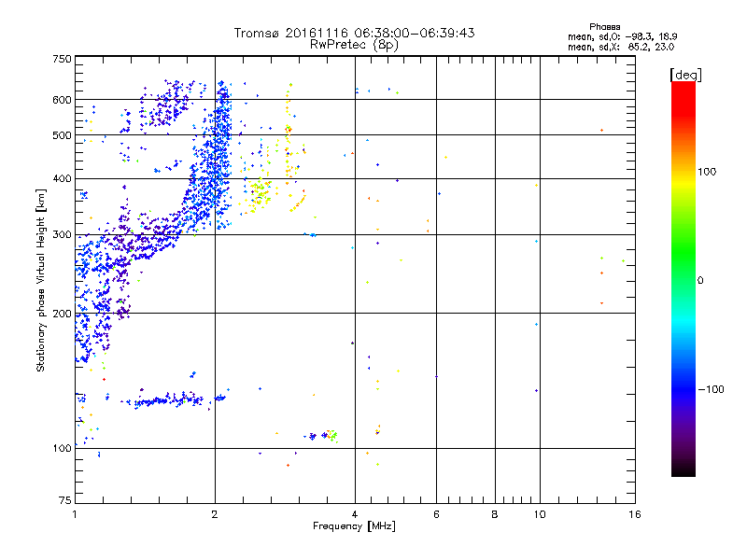The image size is (747, 560).
Task: Click the '-100' colorbar tick label
Action: (x=711, y=389)
